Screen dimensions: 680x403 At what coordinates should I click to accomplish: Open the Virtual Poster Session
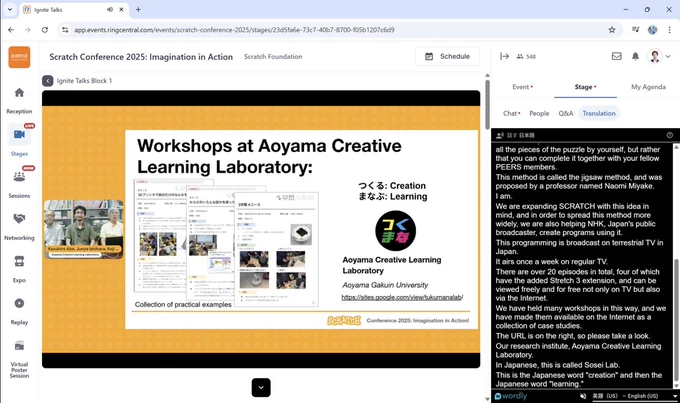pyautogui.click(x=19, y=358)
